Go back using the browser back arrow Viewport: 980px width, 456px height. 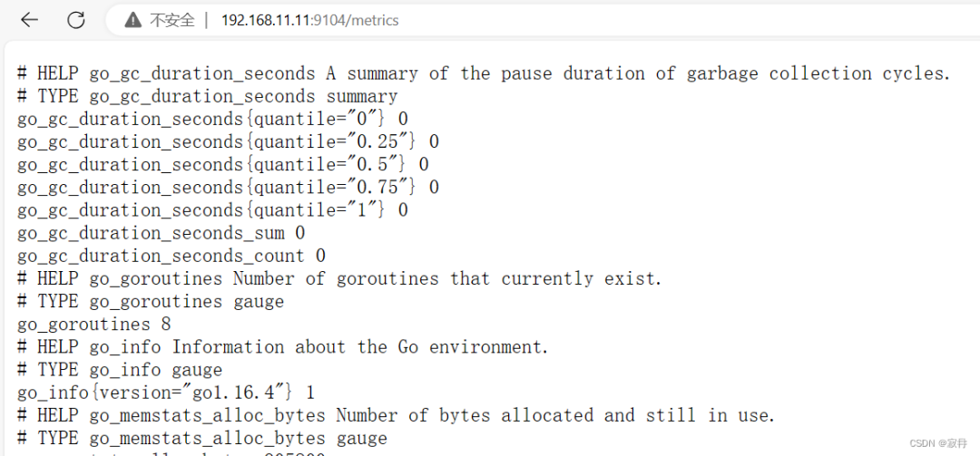tap(29, 20)
